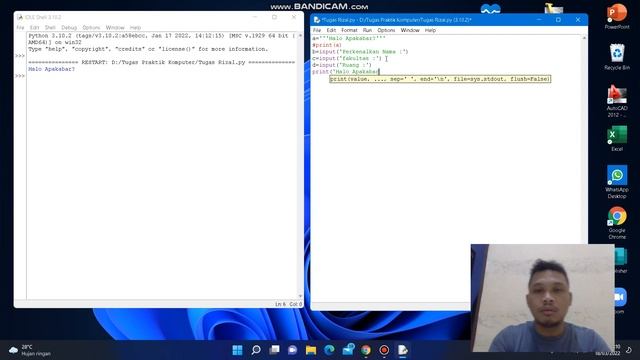Open File menu in Tugas Rizal.py editor
The image size is (640, 360).
click(317, 30)
